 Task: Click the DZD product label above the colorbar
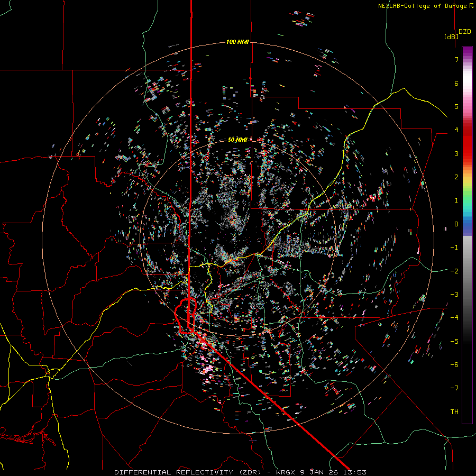pos(465,32)
